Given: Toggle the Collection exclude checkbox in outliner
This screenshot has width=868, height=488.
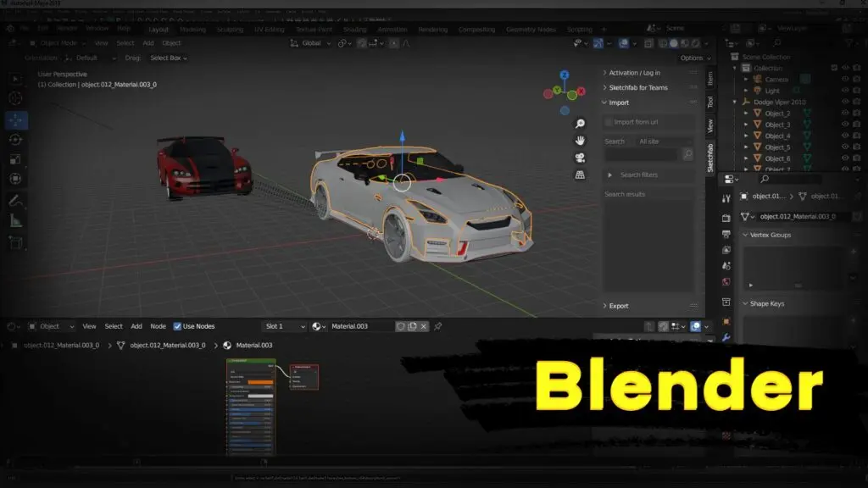Looking at the screenshot, I should click(834, 68).
